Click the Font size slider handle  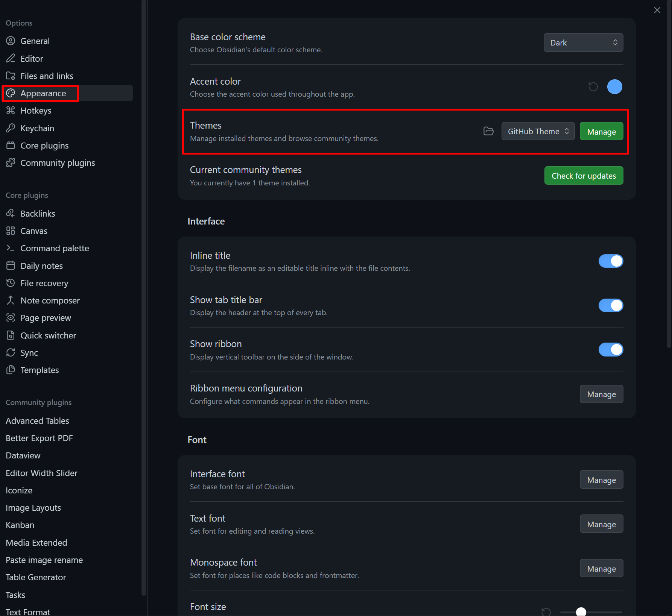581,612
